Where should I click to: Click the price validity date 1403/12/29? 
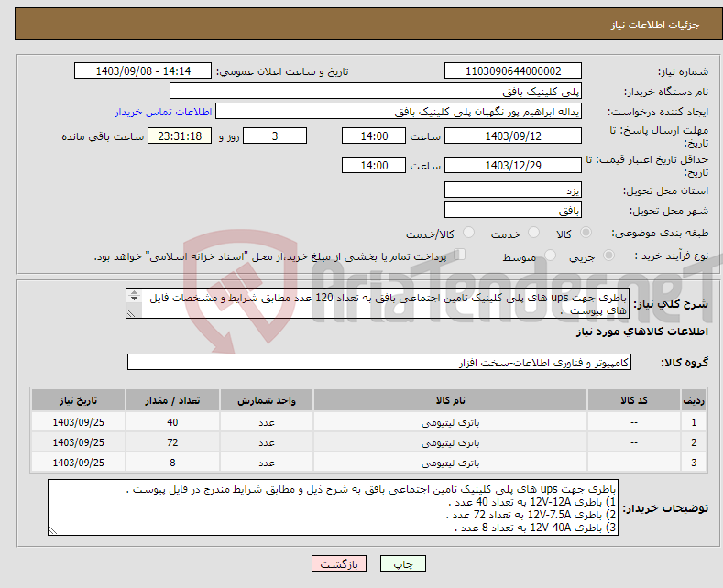(x=513, y=165)
